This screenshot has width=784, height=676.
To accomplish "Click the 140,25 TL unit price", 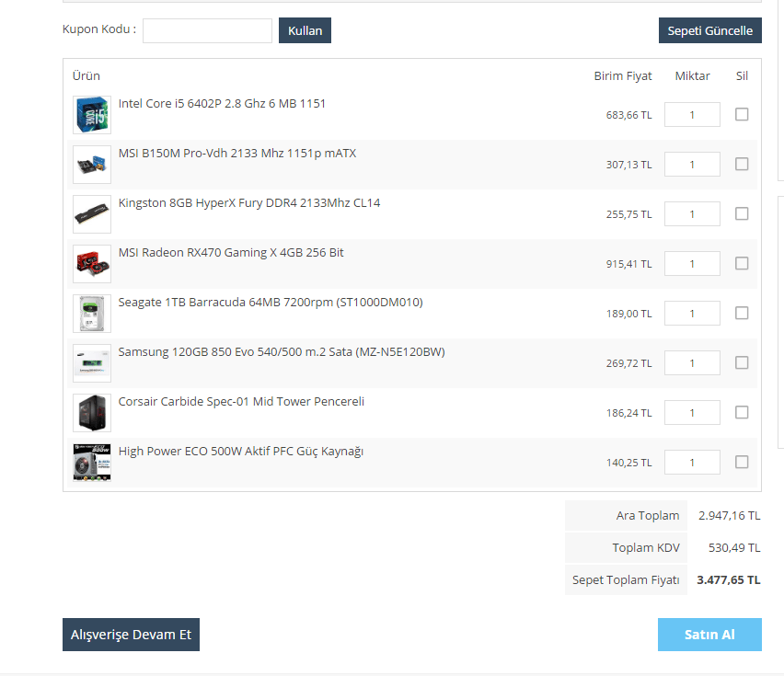I will tap(629, 463).
